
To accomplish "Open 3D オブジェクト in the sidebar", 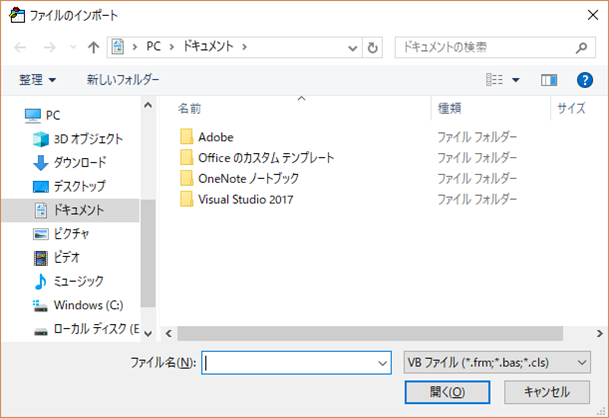I will click(x=88, y=139).
